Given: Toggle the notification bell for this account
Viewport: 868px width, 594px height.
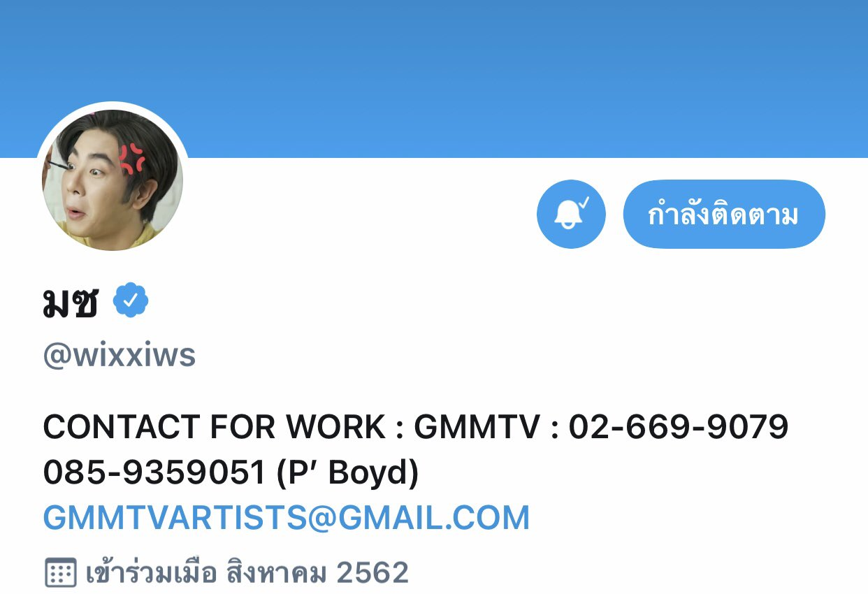Looking at the screenshot, I should tap(571, 215).
